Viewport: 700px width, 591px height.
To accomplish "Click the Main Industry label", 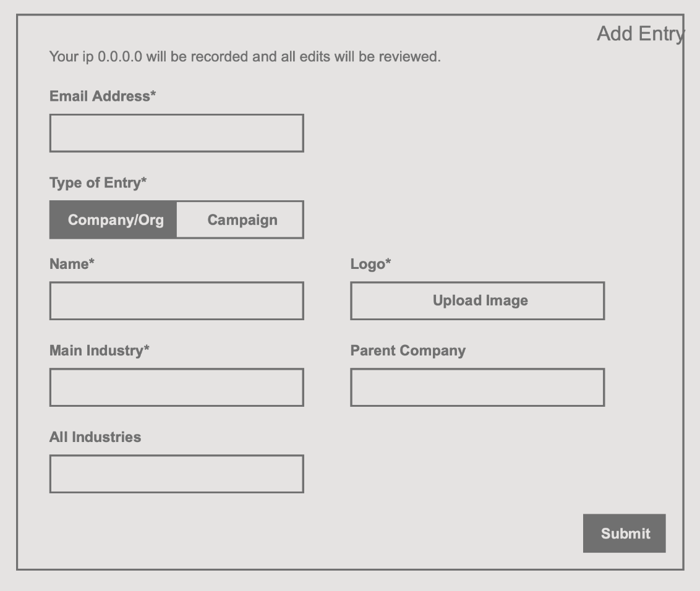I will [x=99, y=351].
